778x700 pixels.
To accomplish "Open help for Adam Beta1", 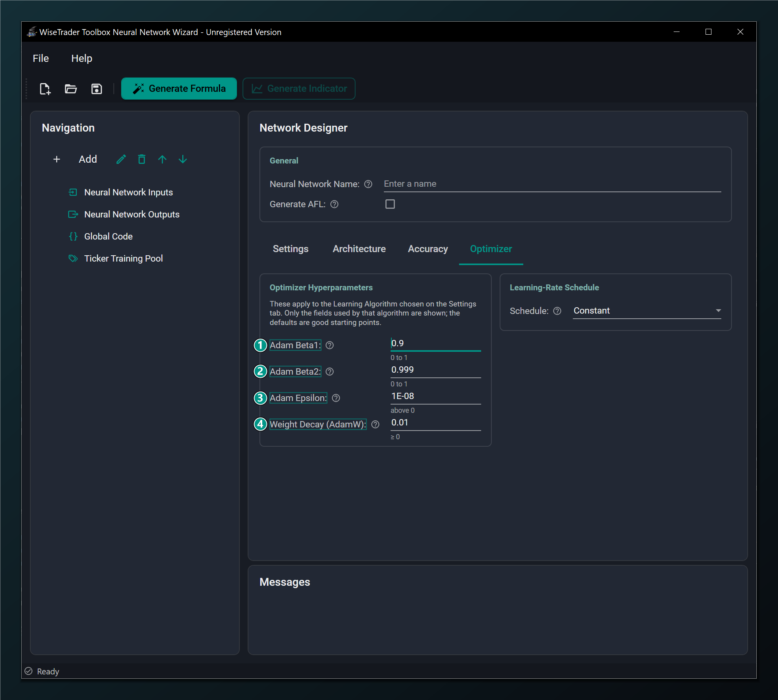I will point(330,345).
